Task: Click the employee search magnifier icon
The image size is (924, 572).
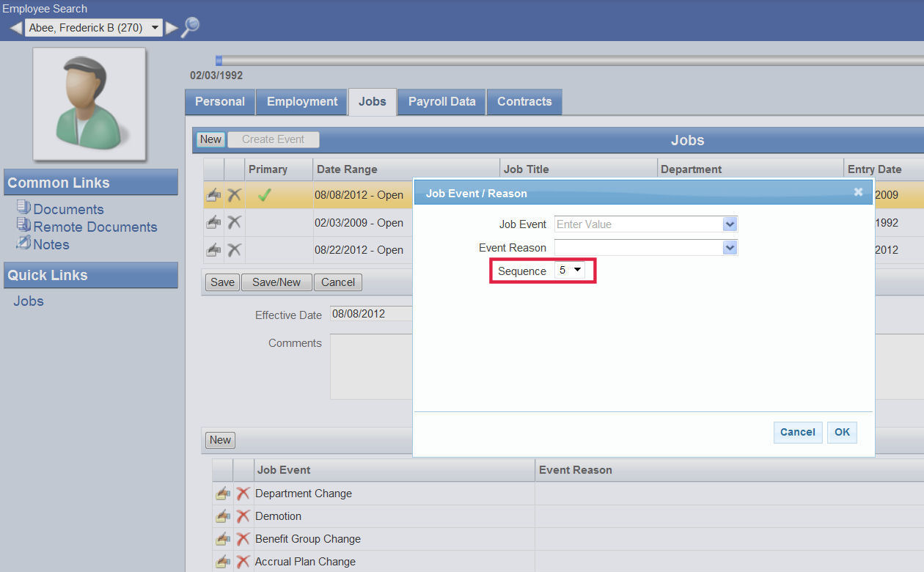Action: (190, 27)
